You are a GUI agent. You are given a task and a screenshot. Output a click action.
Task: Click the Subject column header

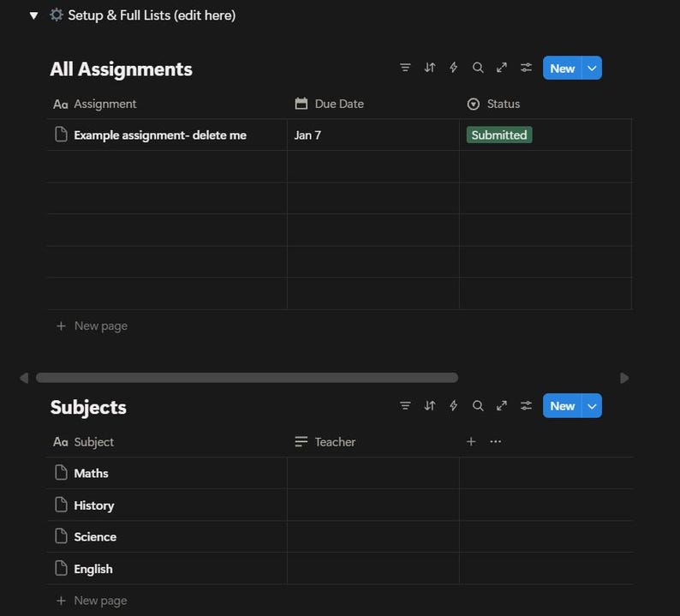[x=167, y=442]
